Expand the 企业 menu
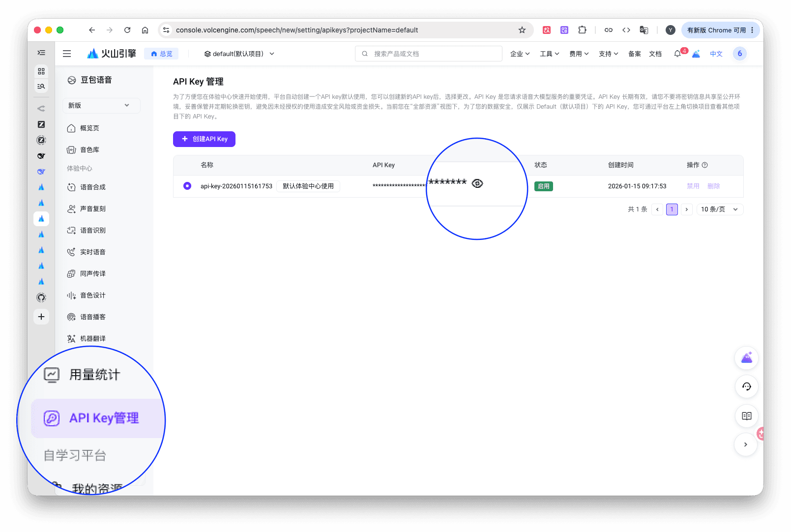Viewport: 791px width, 532px height. 520,54
